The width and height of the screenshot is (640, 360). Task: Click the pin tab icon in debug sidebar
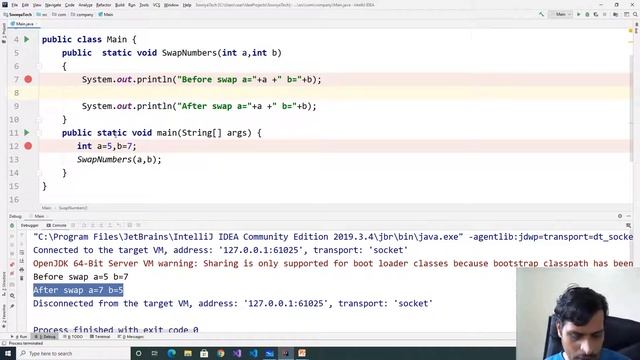(x=12, y=306)
